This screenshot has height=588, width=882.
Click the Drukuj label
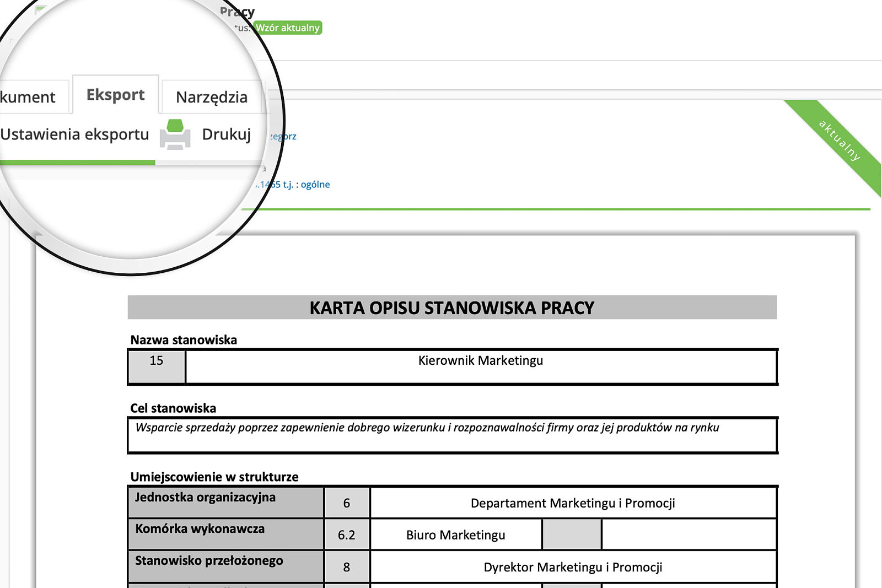[x=226, y=134]
